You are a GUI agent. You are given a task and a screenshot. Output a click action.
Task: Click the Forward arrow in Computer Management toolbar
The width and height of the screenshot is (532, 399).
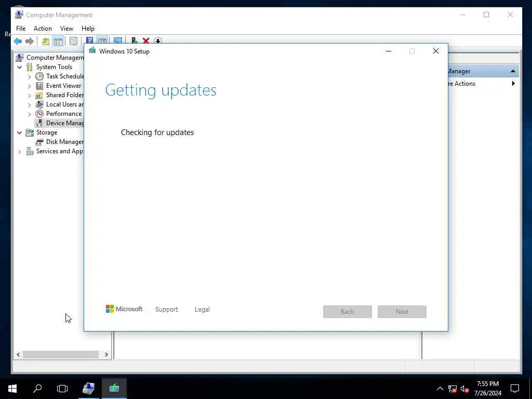tap(30, 42)
